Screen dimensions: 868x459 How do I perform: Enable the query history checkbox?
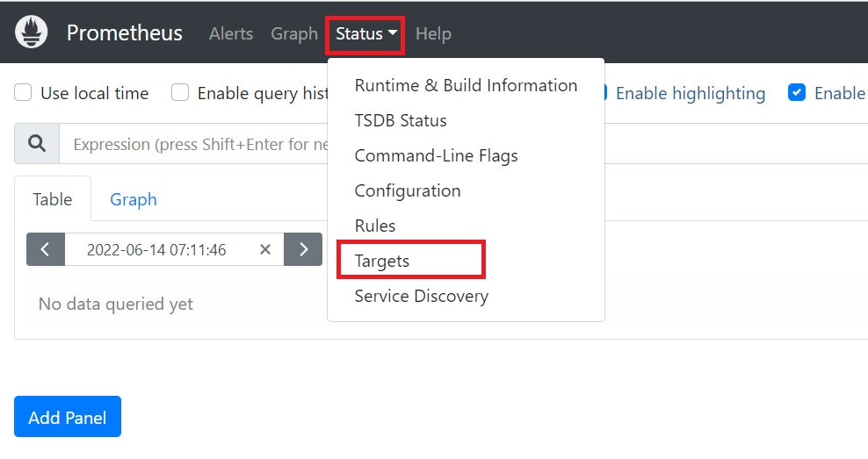(180, 93)
